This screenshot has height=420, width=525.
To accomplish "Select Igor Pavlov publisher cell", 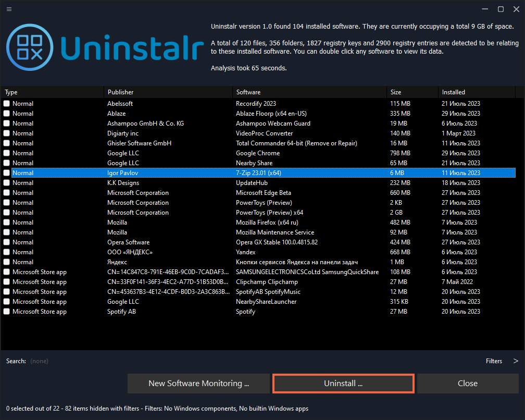I will click(x=122, y=173).
